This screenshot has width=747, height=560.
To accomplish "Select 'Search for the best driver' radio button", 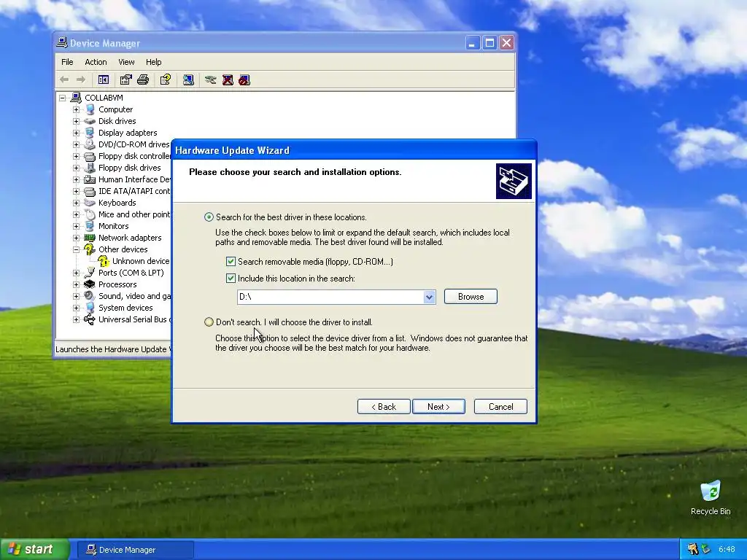I will click(x=209, y=217).
